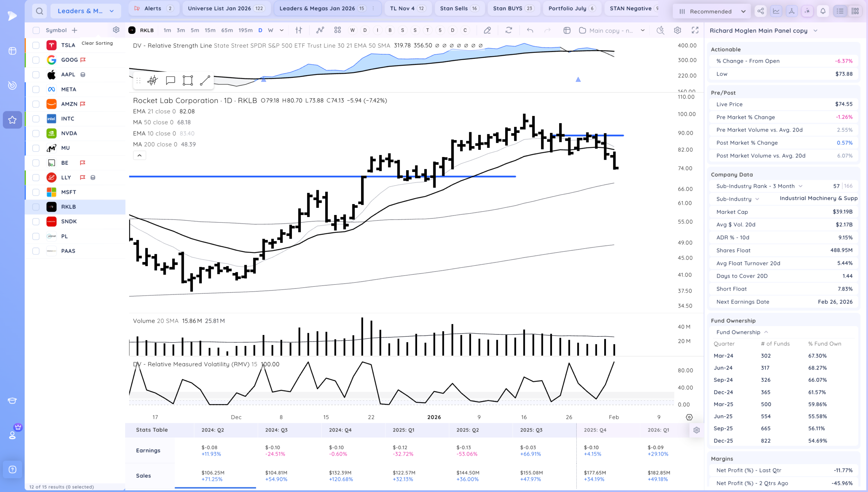Image resolution: width=868 pixels, height=492 pixels.
Task: Select the trend line drawing tool
Action: point(205,80)
